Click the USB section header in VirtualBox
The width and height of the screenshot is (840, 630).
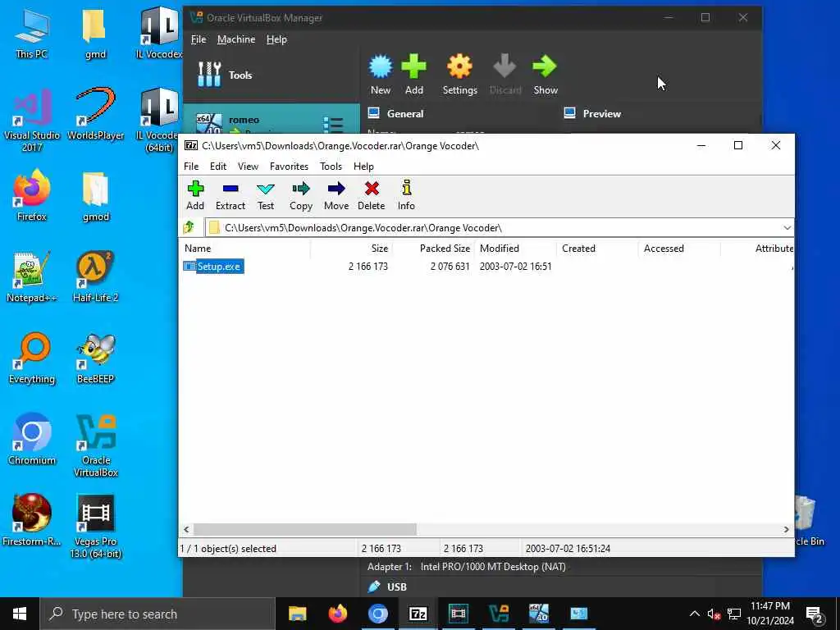(x=387, y=587)
